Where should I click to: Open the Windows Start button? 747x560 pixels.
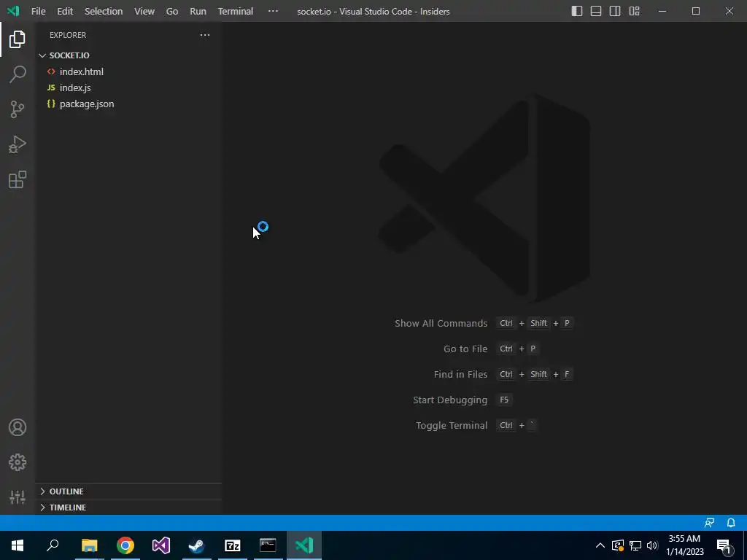pyautogui.click(x=18, y=545)
